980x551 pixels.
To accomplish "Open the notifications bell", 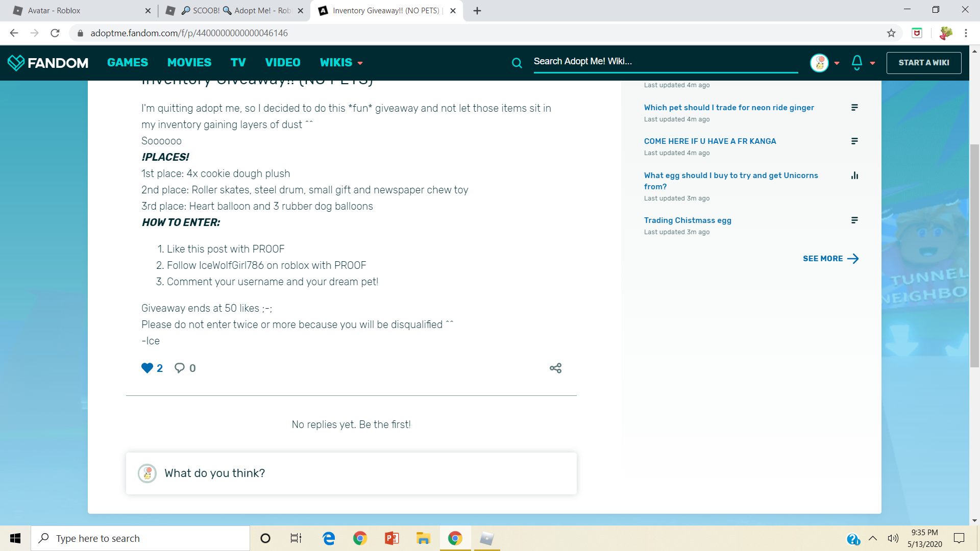I will 857,62.
